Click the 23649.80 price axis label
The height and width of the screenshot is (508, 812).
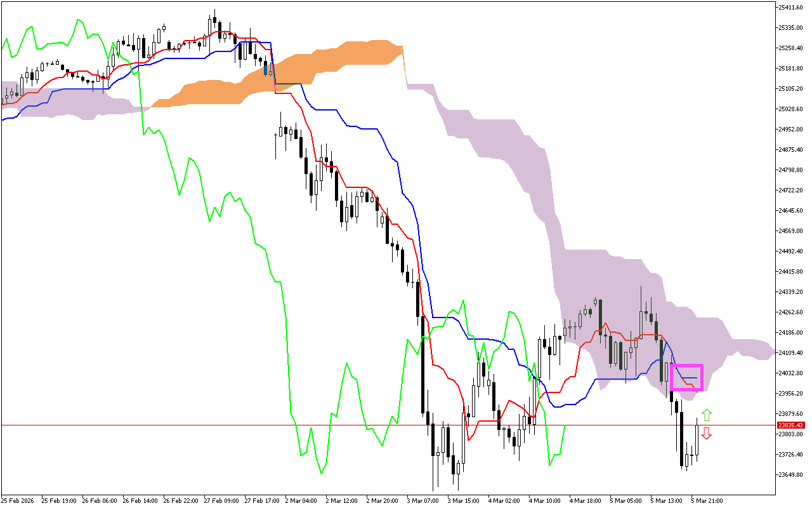tap(791, 475)
